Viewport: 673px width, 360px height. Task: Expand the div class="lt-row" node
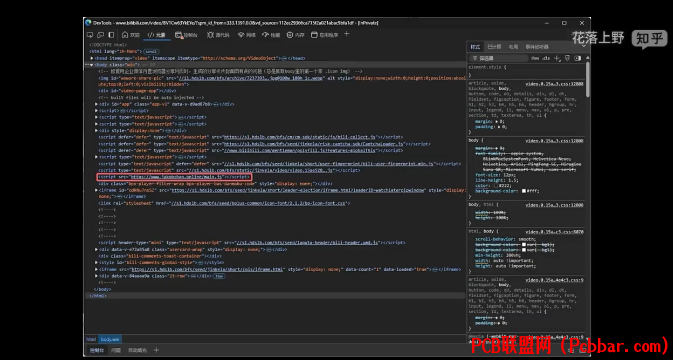pos(97,276)
